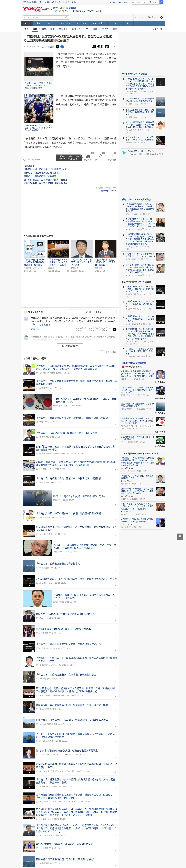
Task: Click the Yomiuri Shimbun logo in header
Action: pos(104,47)
